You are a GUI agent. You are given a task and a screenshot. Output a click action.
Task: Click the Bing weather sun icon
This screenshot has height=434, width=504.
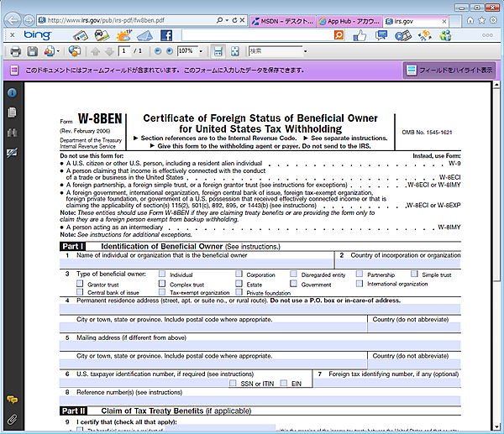(x=123, y=35)
